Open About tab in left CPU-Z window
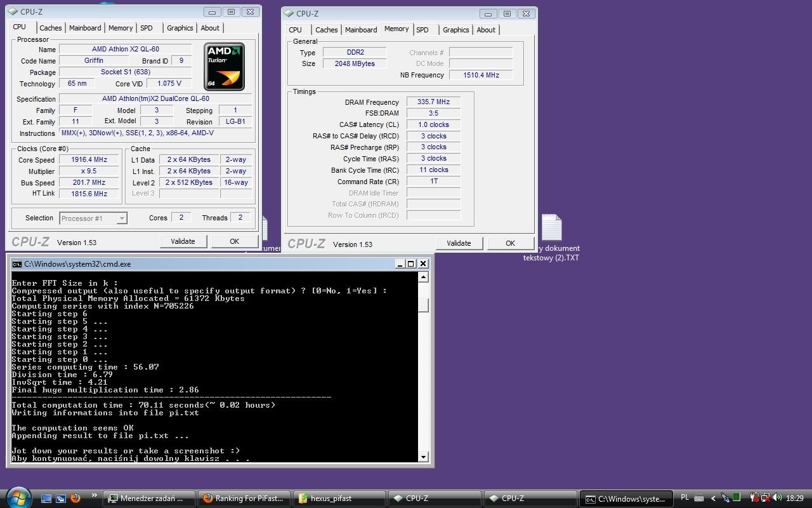The width and height of the screenshot is (812, 508). (x=210, y=28)
